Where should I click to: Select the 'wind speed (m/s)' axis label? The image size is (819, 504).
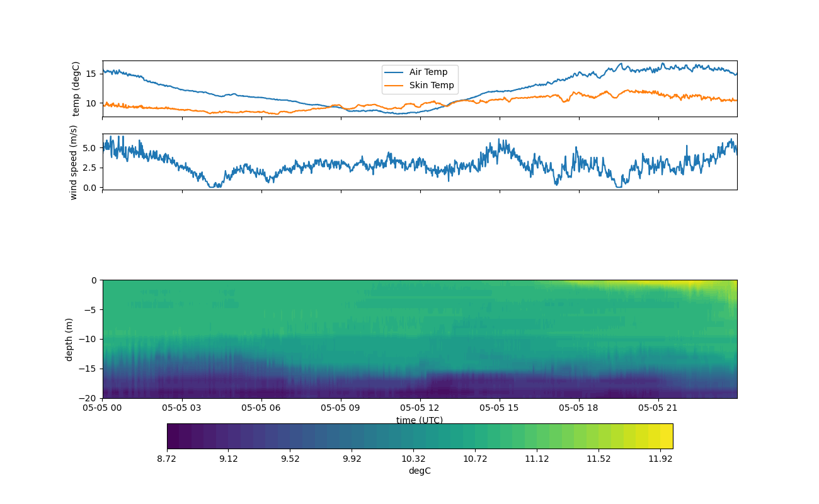pos(73,162)
